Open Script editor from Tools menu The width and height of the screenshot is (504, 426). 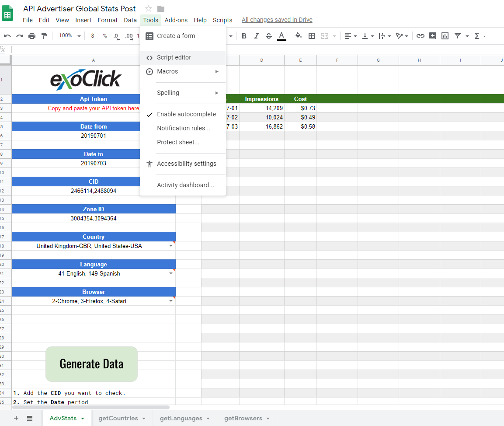183,58
